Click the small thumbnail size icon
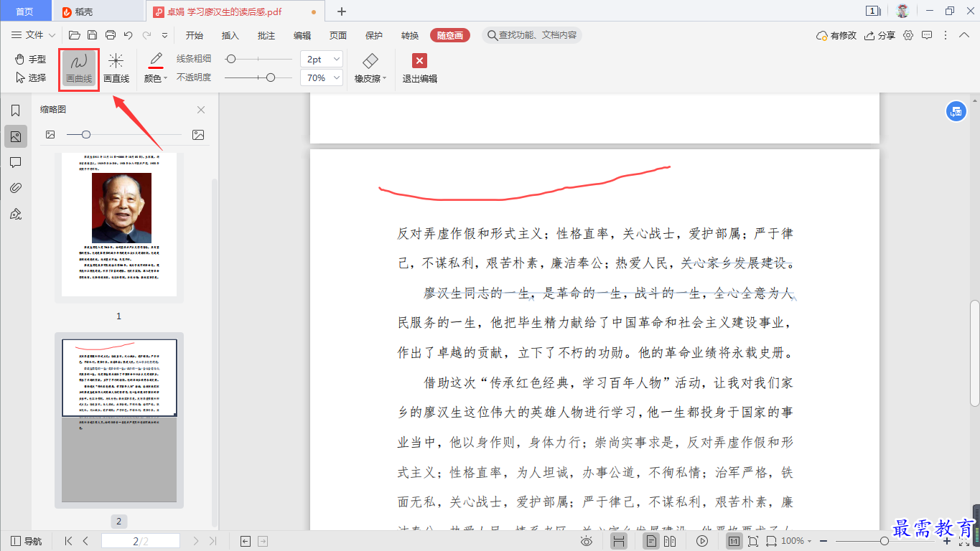The width and height of the screenshot is (980, 551). click(x=50, y=134)
